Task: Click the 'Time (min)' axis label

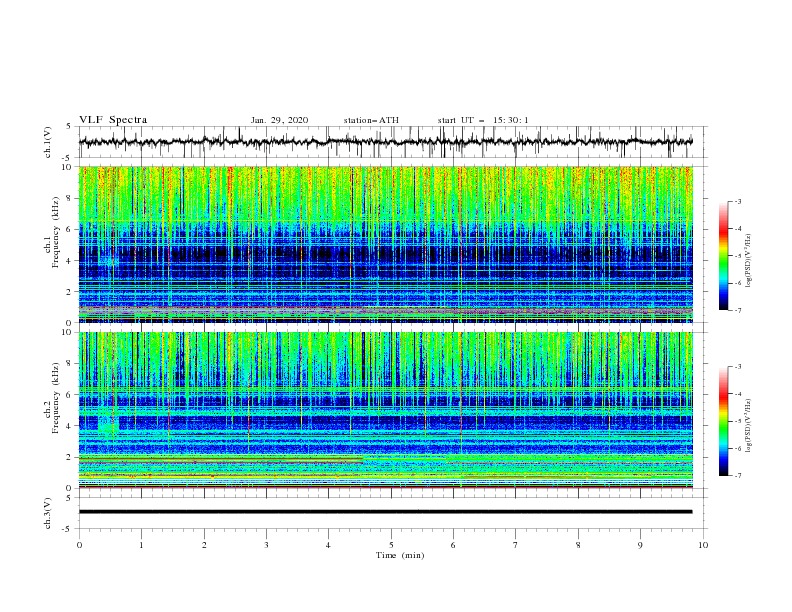Action: [400, 555]
